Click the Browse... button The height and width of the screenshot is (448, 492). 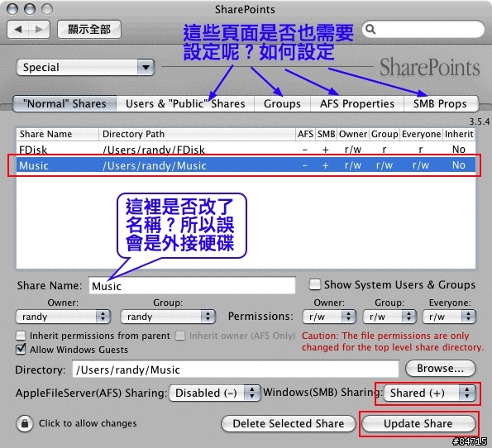point(441,369)
